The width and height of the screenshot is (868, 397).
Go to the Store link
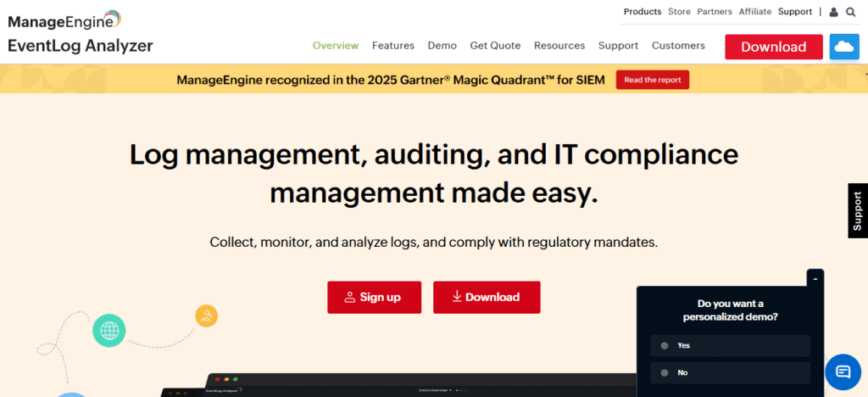[x=679, y=12]
